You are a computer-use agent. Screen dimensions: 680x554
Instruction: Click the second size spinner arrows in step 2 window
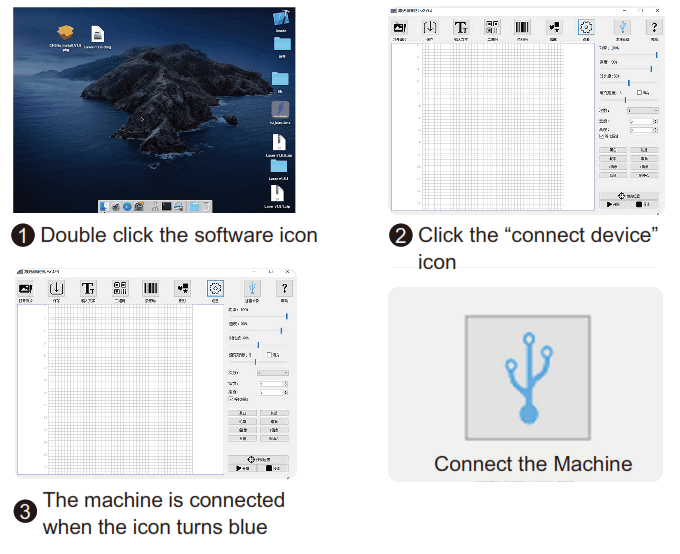click(x=656, y=130)
